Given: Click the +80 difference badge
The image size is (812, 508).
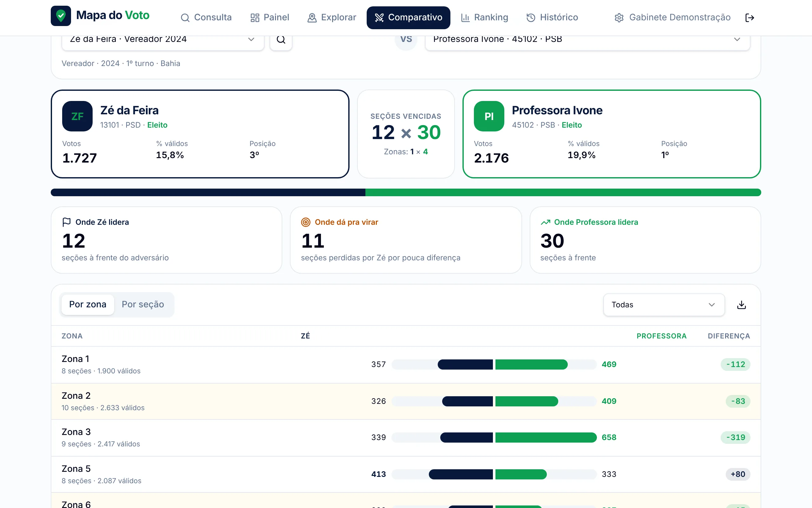Looking at the screenshot, I should pyautogui.click(x=738, y=474).
